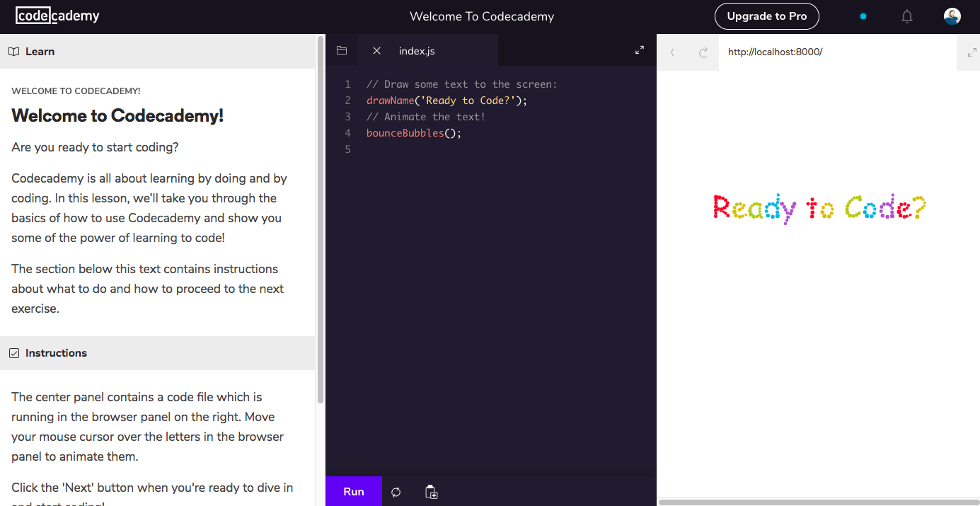
Task: Open the notifications bell
Action: pos(907,16)
